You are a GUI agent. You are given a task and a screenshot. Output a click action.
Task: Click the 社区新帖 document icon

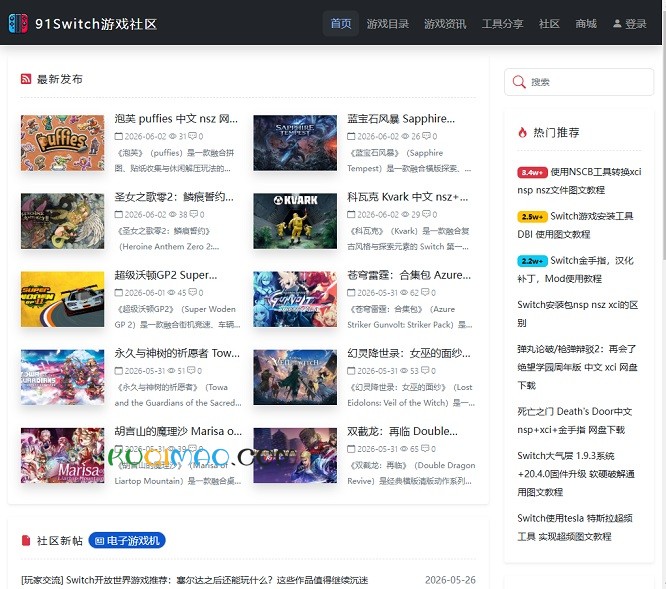(x=26, y=540)
